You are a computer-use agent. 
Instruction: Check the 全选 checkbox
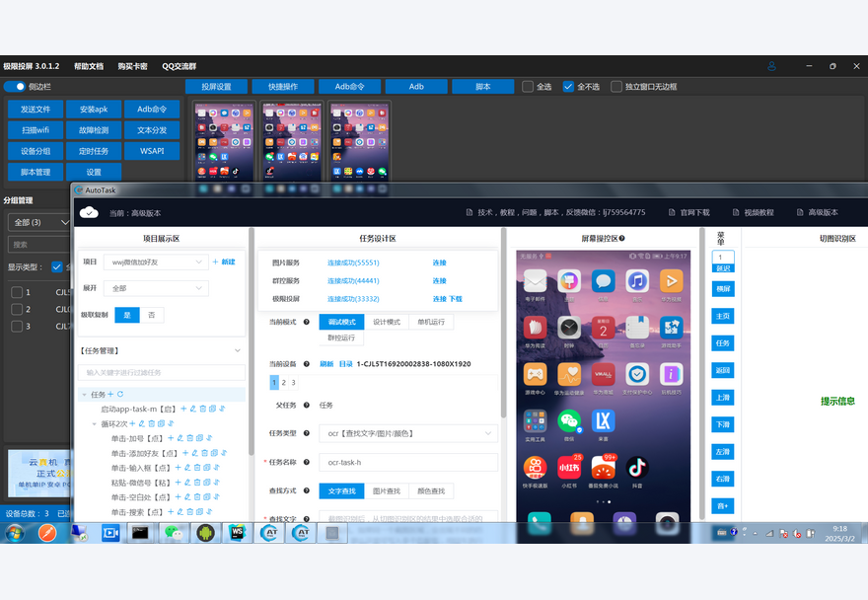529,87
